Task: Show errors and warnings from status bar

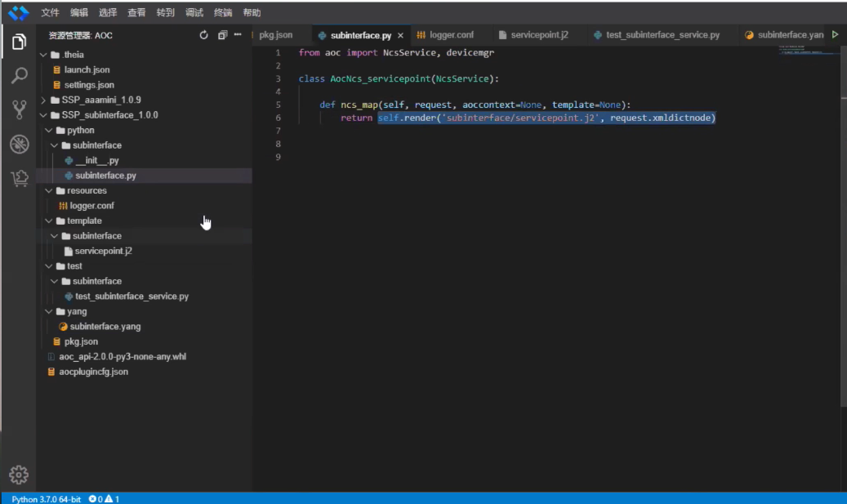Action: click(x=104, y=498)
